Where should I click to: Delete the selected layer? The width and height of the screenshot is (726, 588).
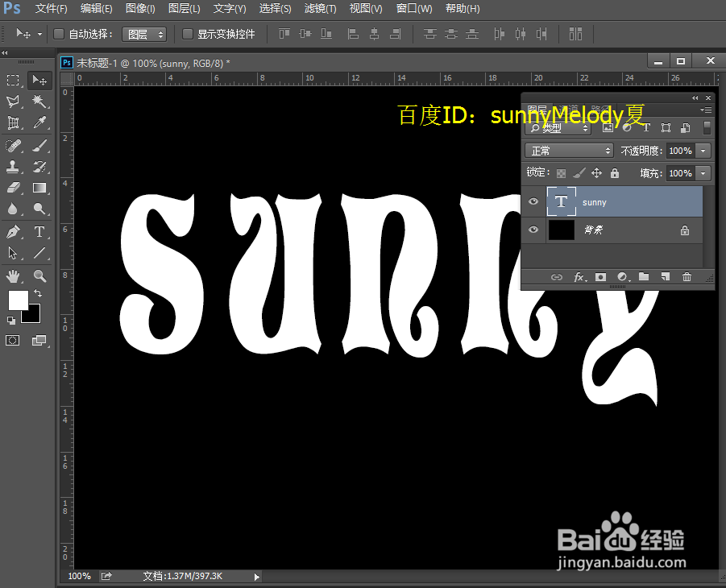(687, 277)
